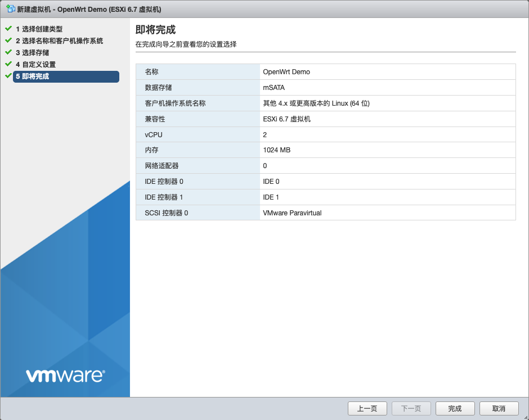529x420 pixels.
Task: Select the OpenWrt Demo value cell
Action: (388, 72)
